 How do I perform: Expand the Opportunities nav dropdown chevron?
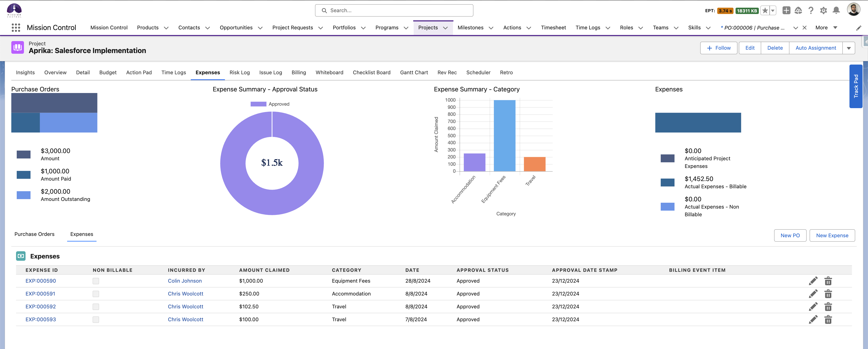[x=260, y=28]
